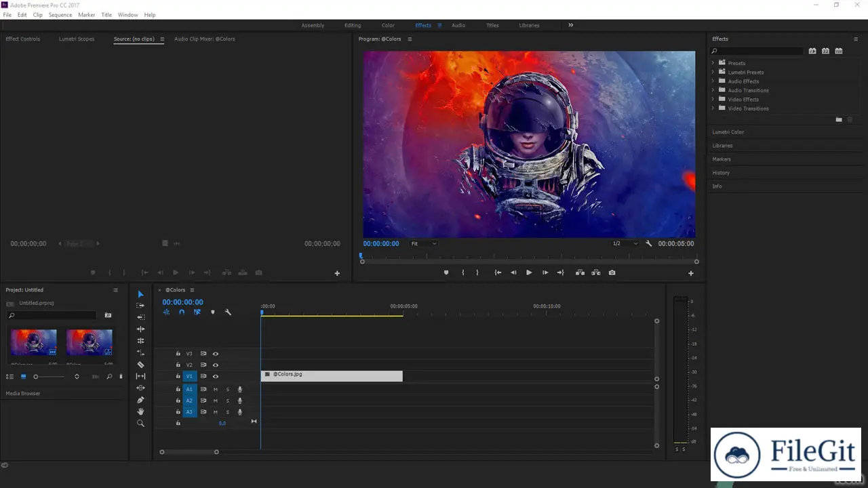Screen dimensions: 868x488
Task: Select the Zoom tool in timeline toolbar
Action: [140, 423]
